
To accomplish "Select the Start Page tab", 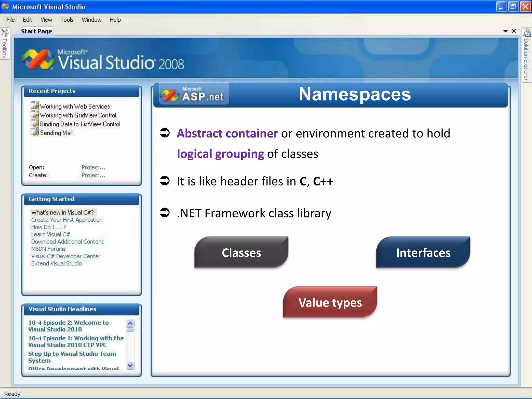I will pyautogui.click(x=36, y=31).
